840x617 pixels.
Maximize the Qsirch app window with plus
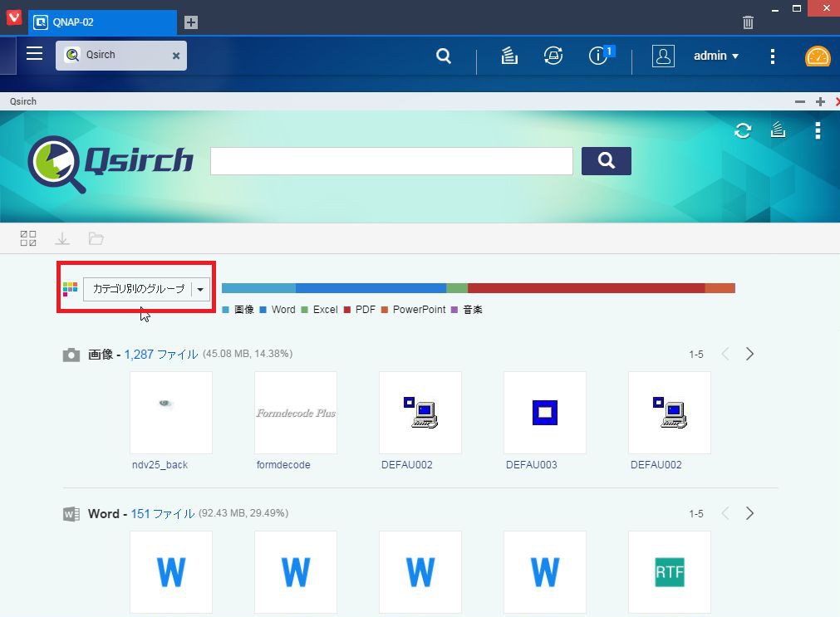820,102
